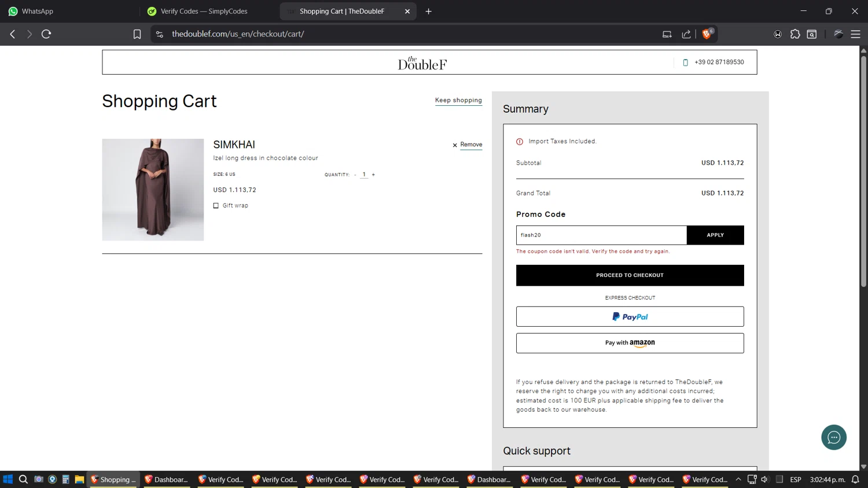Choose Pay with Amazon
The height and width of the screenshot is (488, 868).
pyautogui.click(x=630, y=343)
